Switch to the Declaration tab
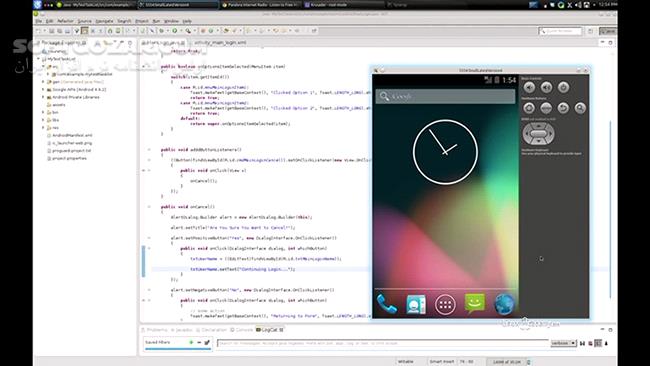 tap(211, 330)
